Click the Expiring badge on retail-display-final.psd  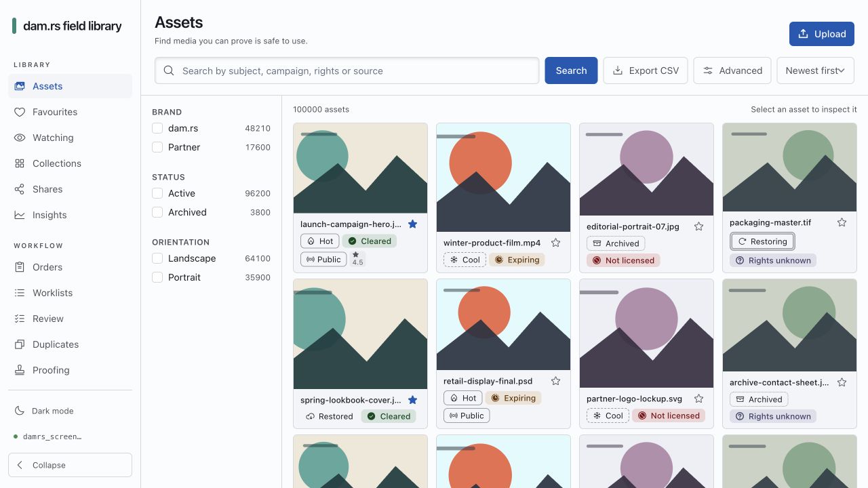pyautogui.click(x=513, y=398)
